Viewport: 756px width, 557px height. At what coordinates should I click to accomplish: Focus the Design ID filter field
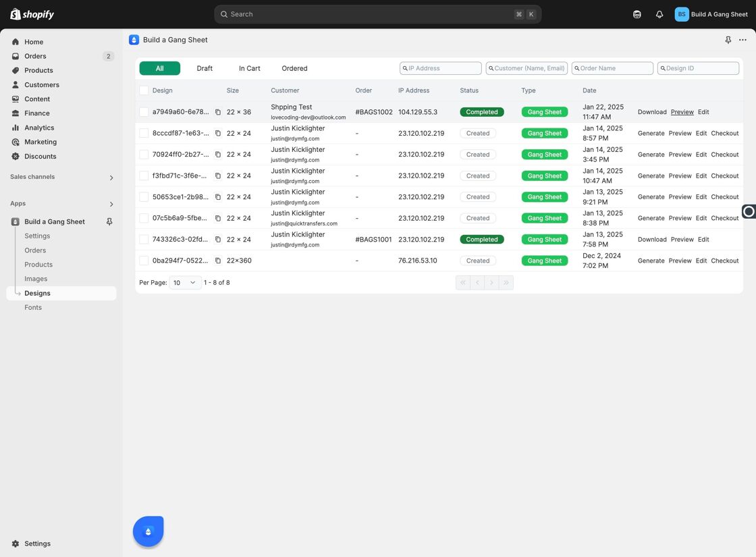(x=698, y=68)
